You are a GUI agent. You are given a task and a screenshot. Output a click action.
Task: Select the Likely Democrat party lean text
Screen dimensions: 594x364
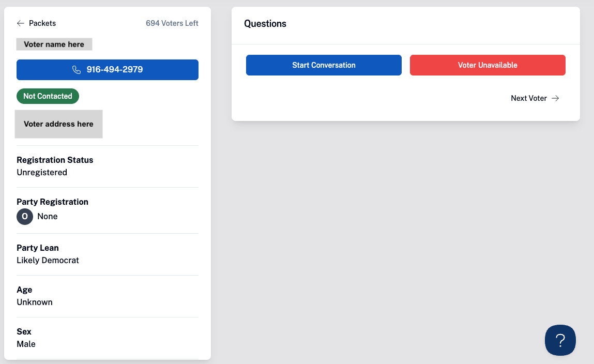[48, 261]
